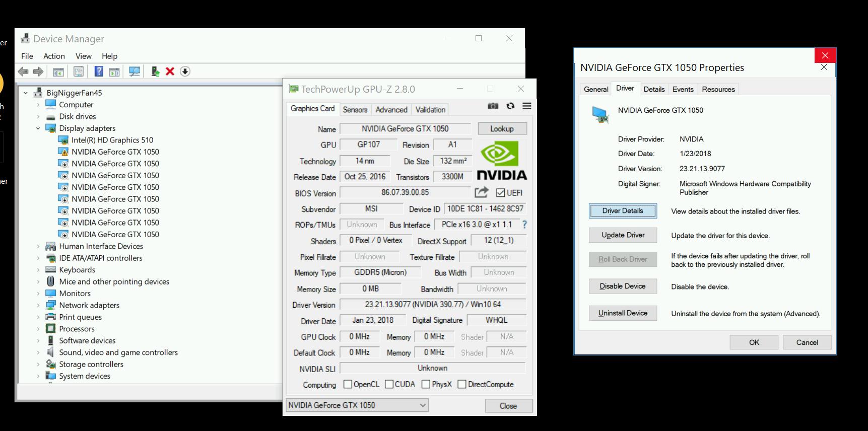Toggle the UEFI checkbox
The height and width of the screenshot is (431, 868).
click(501, 193)
